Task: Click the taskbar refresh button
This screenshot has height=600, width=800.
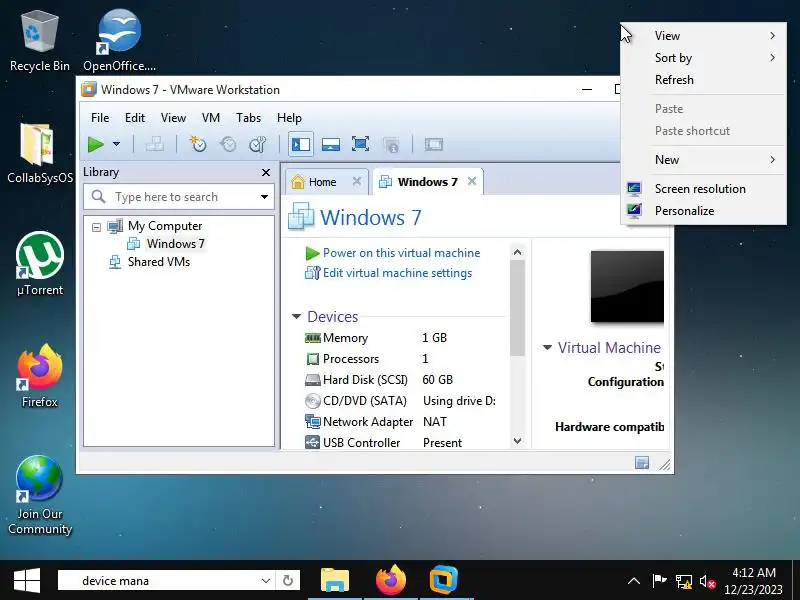Action: (288, 581)
